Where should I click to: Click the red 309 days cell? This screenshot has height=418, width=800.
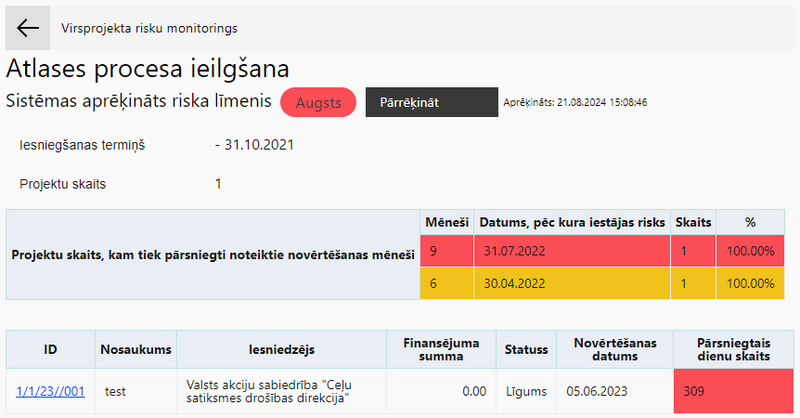(734, 391)
